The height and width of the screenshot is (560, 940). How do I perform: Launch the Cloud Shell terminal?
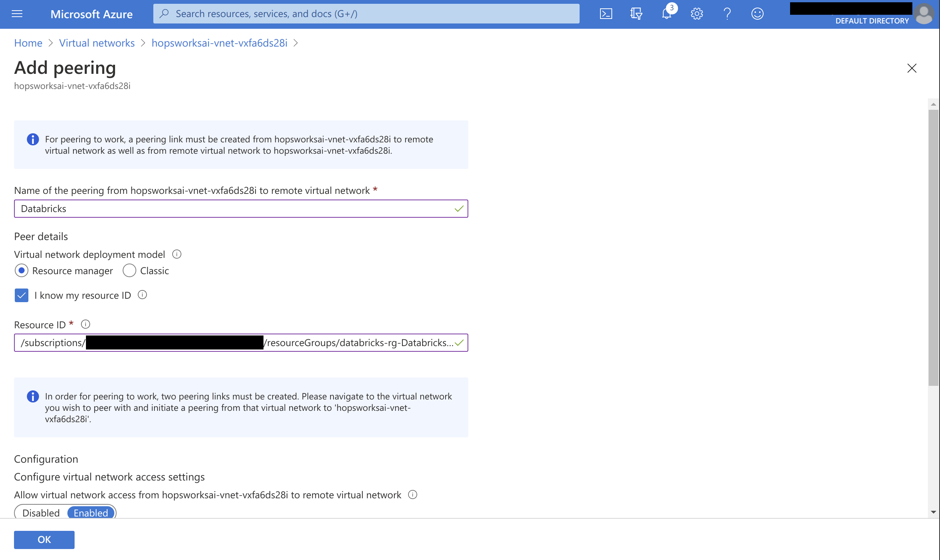point(606,13)
